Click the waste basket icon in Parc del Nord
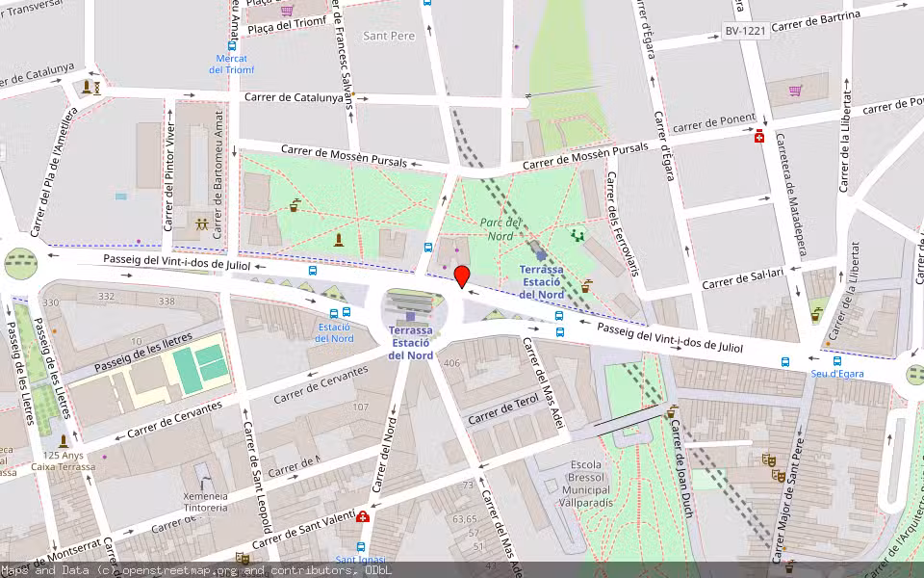 coord(585,287)
